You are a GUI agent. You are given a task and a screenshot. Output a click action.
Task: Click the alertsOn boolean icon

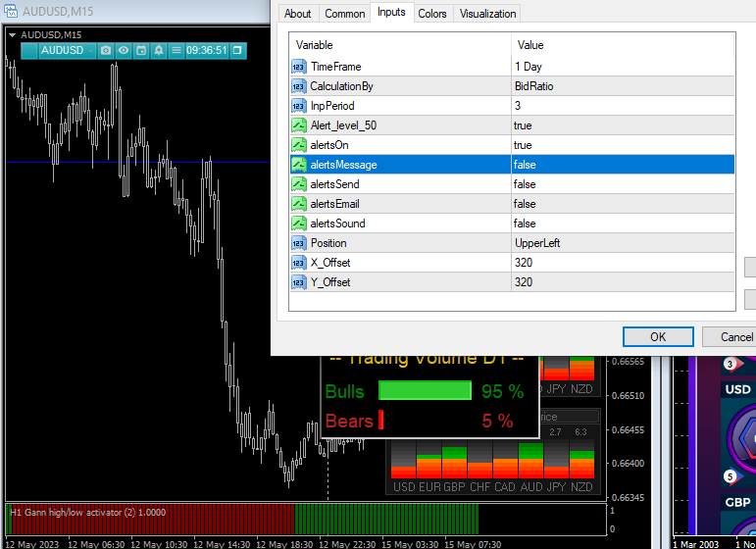pyautogui.click(x=299, y=145)
